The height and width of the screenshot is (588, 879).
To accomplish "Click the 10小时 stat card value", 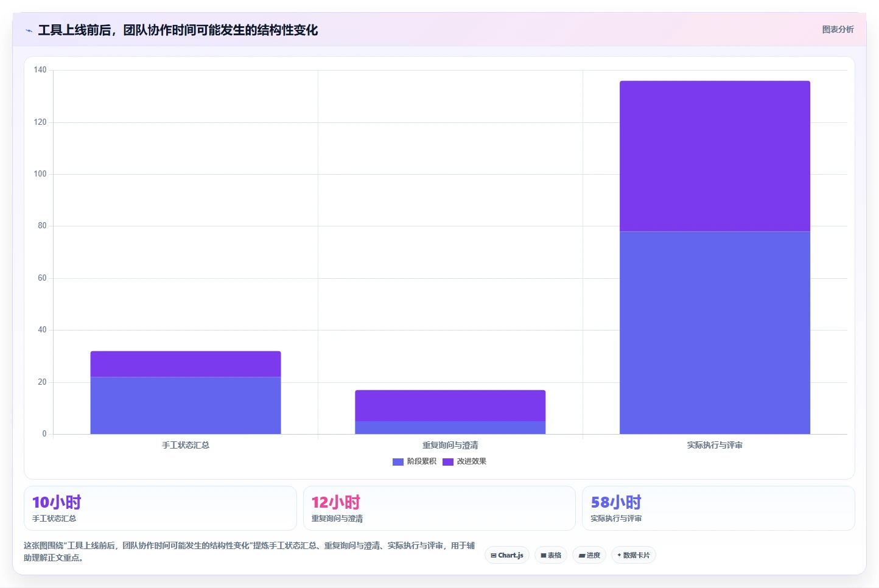I will 57,502.
